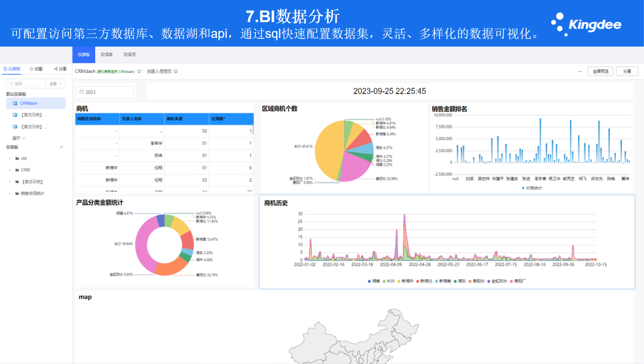Click the 分享 button at top right
The width and height of the screenshot is (644, 364).
pyautogui.click(x=627, y=72)
